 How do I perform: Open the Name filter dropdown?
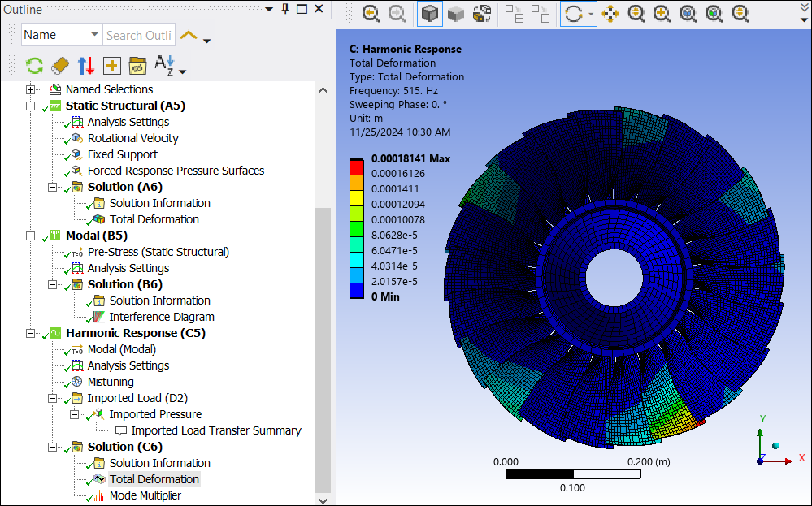[x=94, y=35]
